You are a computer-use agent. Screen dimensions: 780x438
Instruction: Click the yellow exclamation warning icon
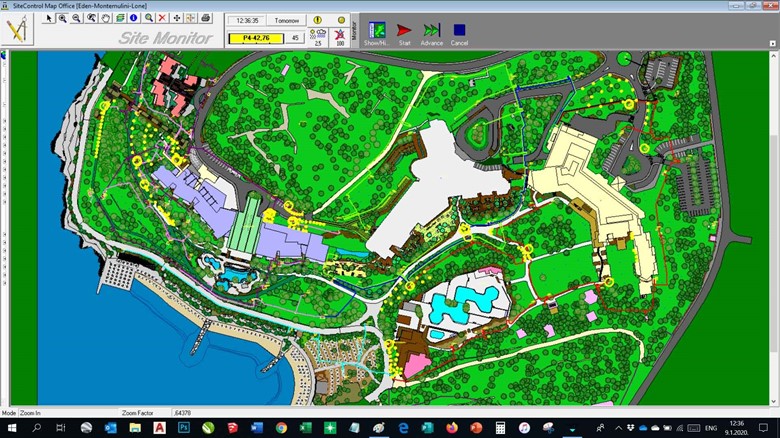tap(318, 20)
